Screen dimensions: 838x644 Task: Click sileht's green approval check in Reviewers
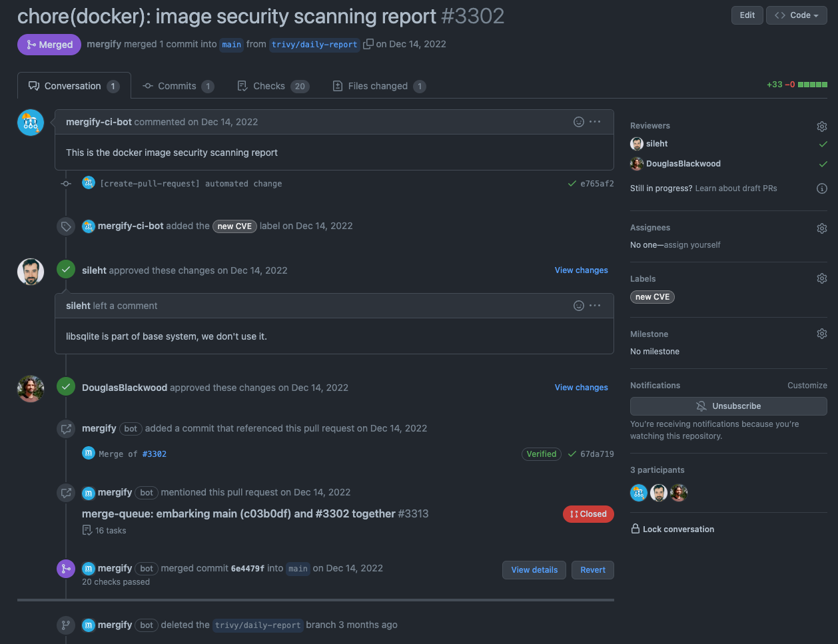tap(823, 144)
